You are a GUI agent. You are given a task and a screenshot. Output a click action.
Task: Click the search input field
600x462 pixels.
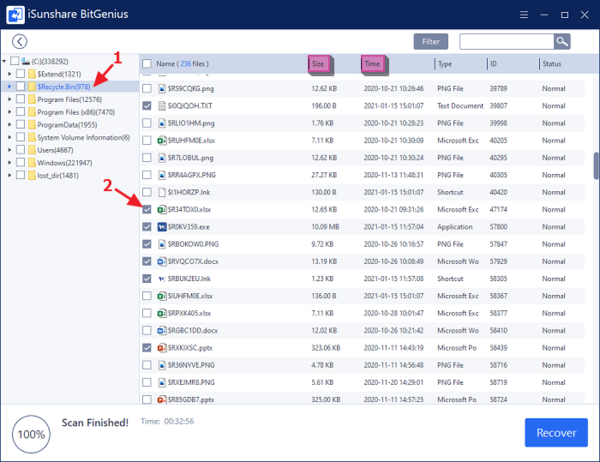coord(507,41)
